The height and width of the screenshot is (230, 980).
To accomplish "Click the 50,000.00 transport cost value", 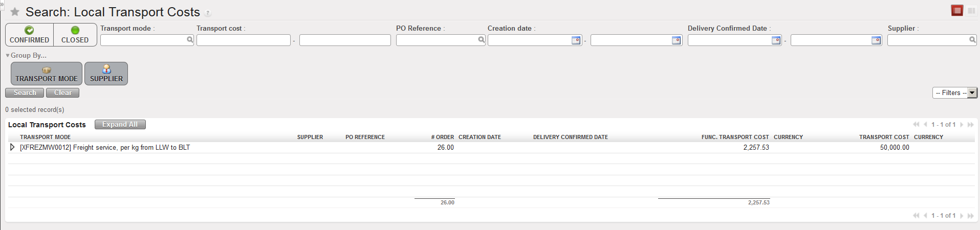I will pos(895,147).
